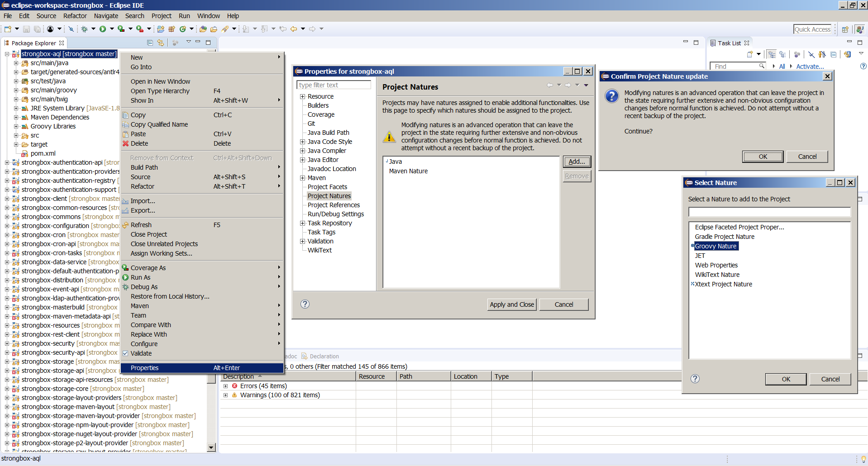868x466 pixels.
Task: Select Gradle Project Nature in list
Action: click(725, 237)
